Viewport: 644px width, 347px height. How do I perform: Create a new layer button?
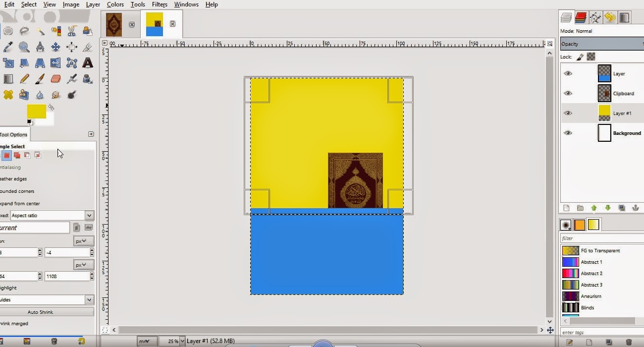[x=566, y=208]
